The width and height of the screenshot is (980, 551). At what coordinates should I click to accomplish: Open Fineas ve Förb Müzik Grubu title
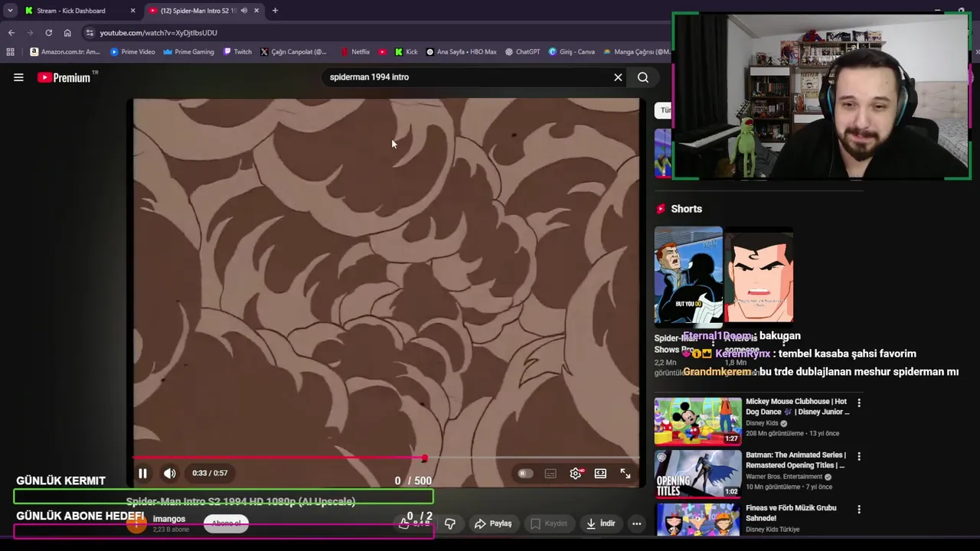pyautogui.click(x=791, y=513)
